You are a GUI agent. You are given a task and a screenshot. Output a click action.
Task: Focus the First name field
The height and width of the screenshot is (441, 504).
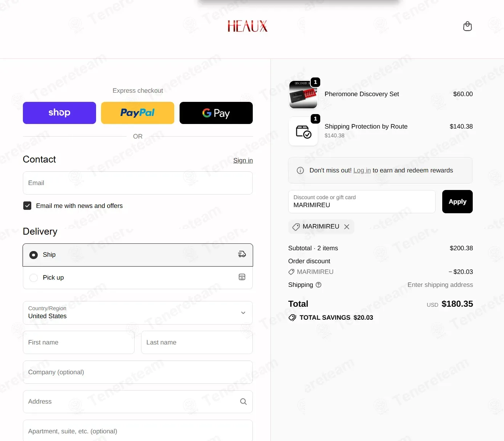[x=79, y=343]
